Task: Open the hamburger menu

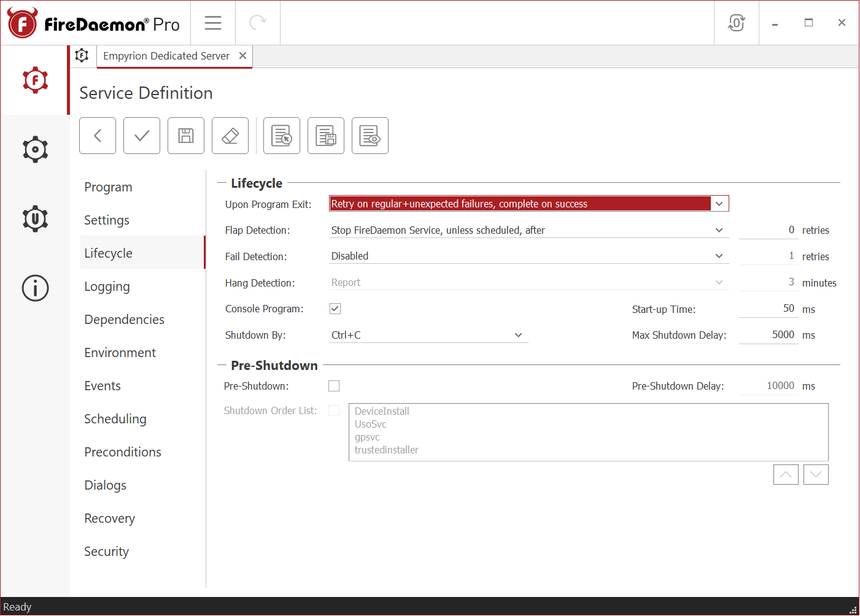Action: 213,23
